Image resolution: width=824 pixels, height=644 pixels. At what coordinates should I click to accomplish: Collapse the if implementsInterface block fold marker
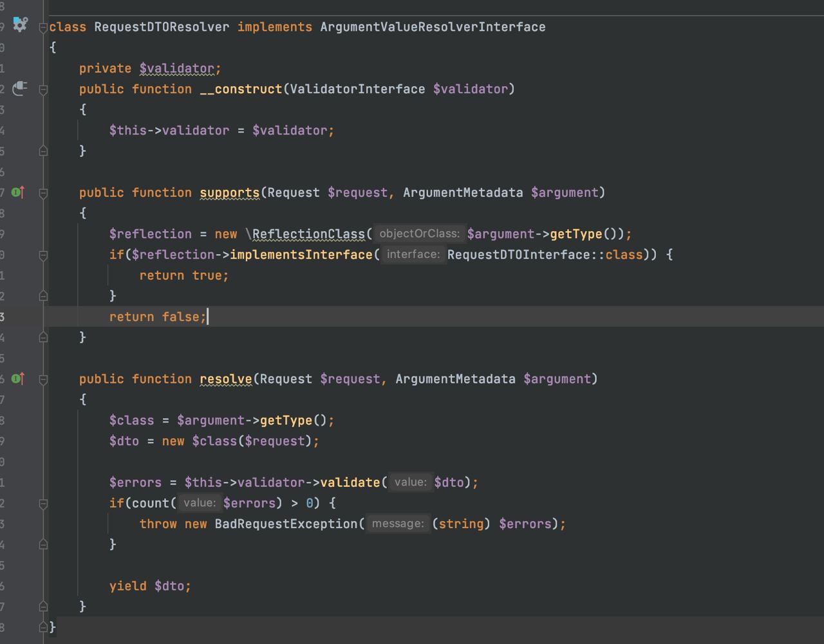[x=43, y=255]
